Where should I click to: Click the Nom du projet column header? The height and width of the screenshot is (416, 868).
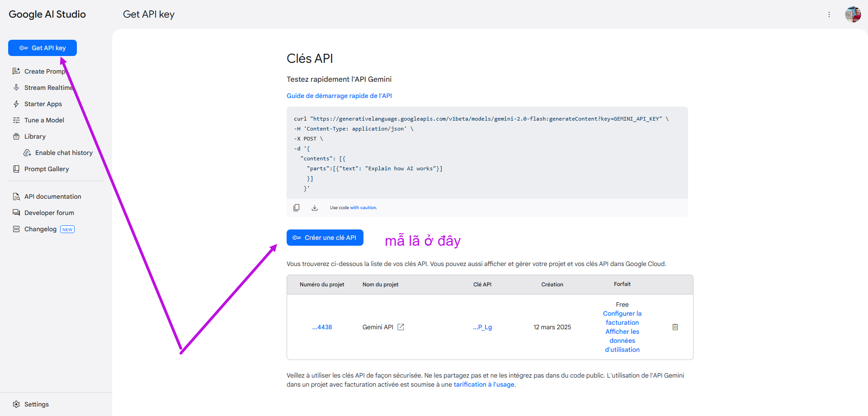coord(380,285)
